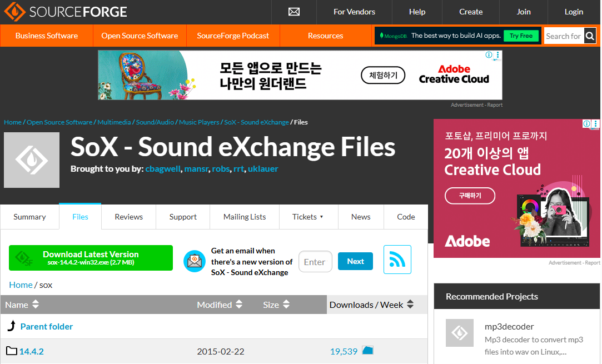Click Help in the header
Image resolution: width=602 pixels, height=364 pixels.
417,12
